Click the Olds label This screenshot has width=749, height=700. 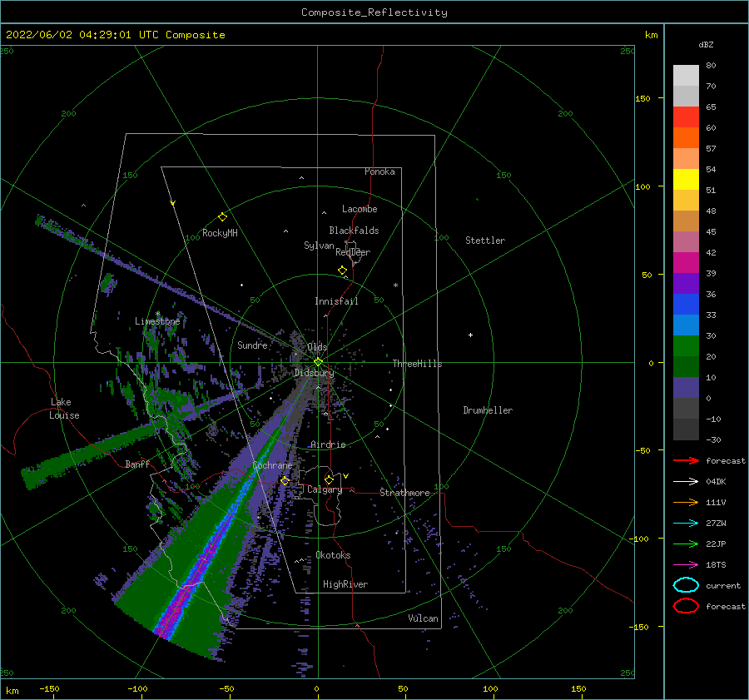(x=317, y=347)
